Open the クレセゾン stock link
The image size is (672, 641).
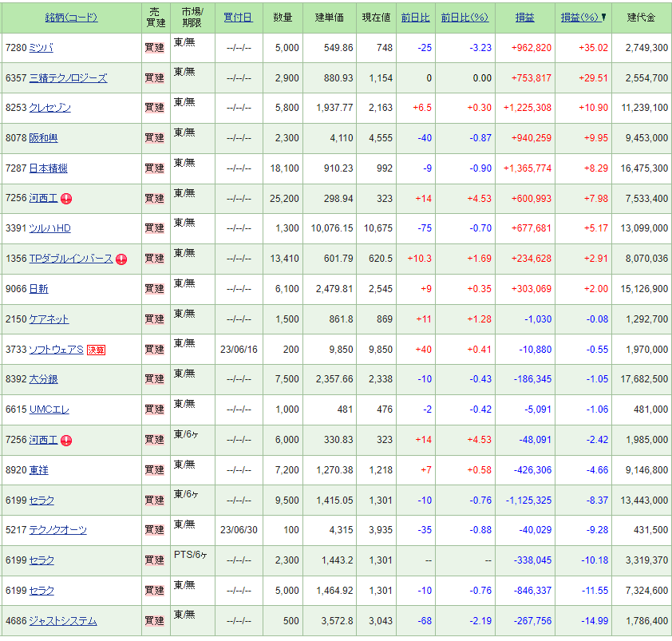pyautogui.click(x=49, y=108)
